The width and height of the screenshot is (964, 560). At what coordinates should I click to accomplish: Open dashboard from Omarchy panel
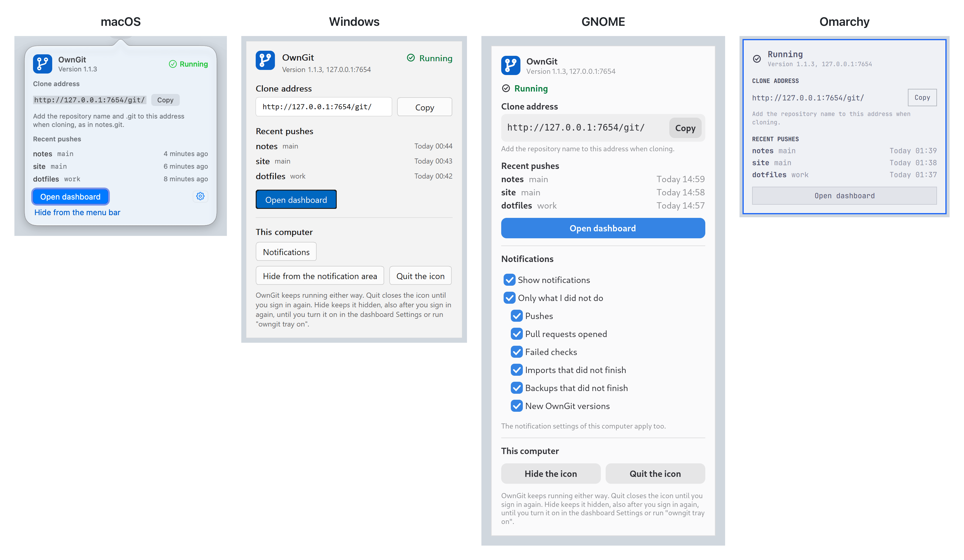(844, 195)
